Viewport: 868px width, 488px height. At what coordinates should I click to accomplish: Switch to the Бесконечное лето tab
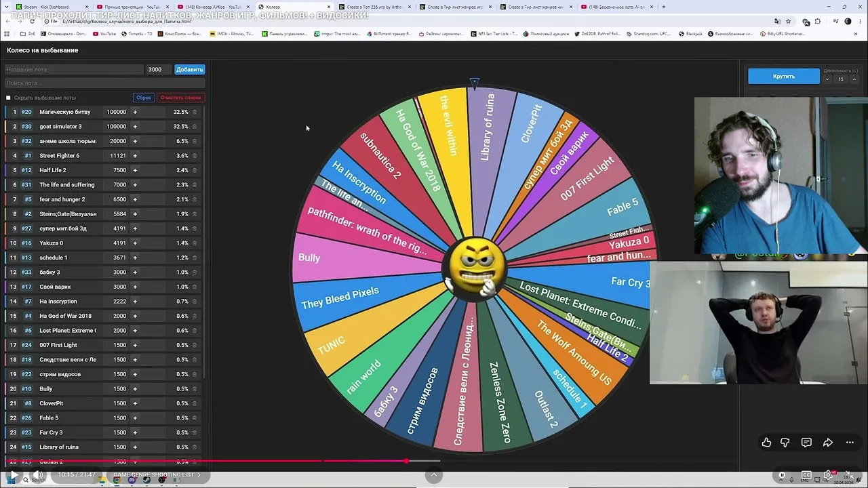point(619,7)
